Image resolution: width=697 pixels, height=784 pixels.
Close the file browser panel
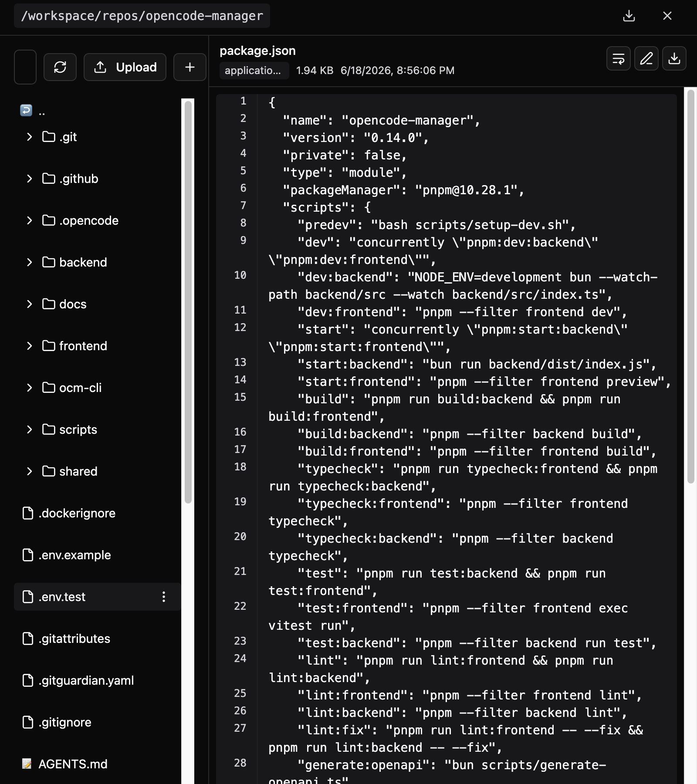tap(667, 16)
